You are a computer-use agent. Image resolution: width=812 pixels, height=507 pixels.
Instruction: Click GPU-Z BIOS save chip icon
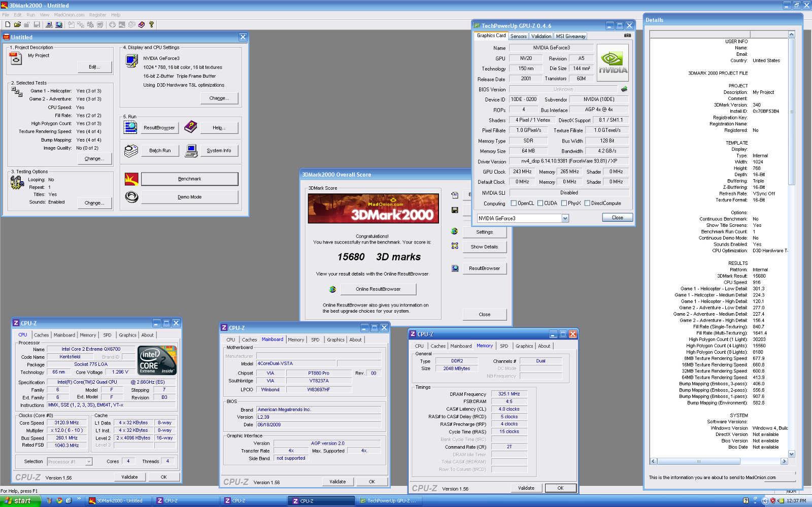tap(624, 89)
